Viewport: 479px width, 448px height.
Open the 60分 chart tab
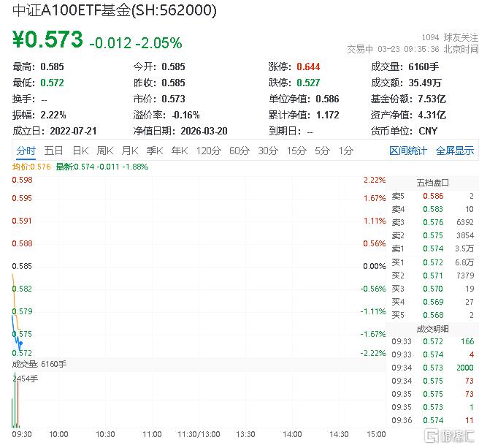[239, 151]
